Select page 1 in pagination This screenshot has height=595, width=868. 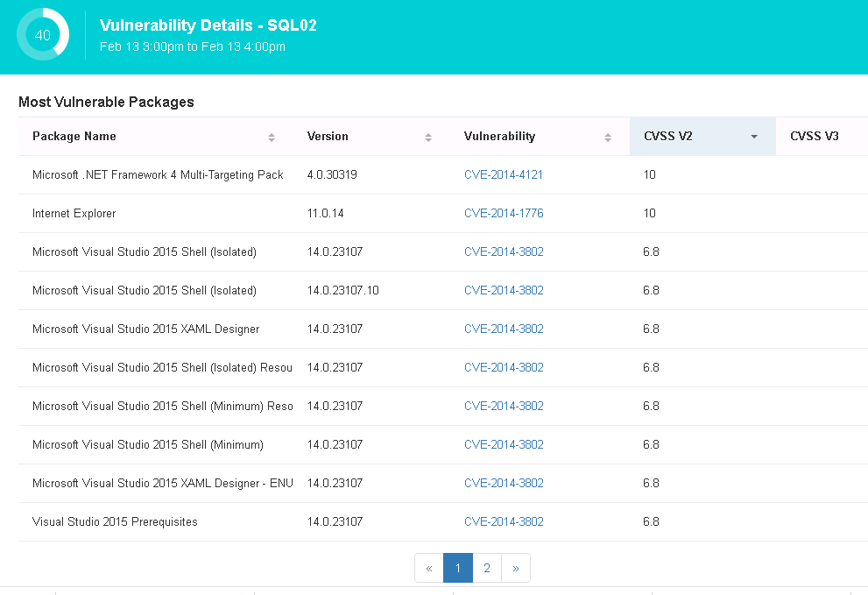[x=458, y=568]
